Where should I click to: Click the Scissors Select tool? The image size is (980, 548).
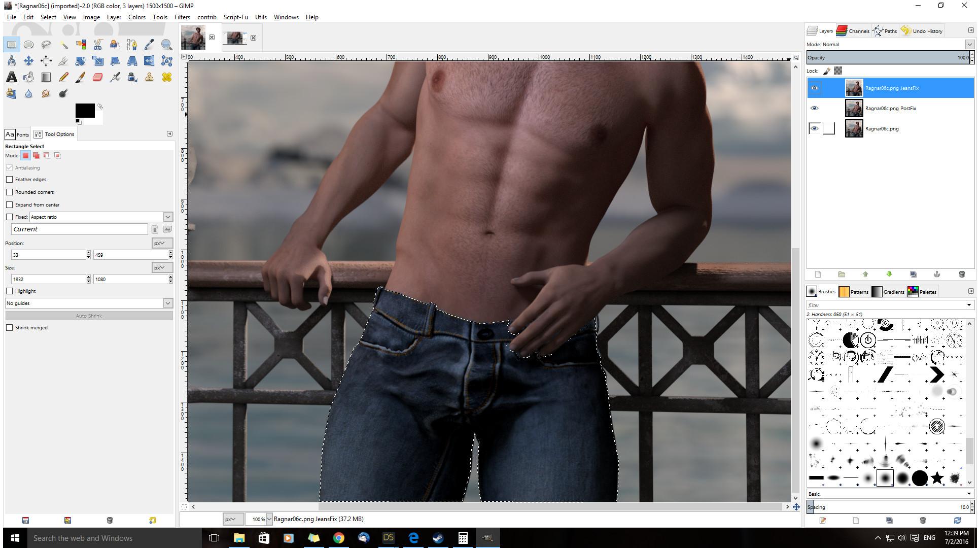[x=97, y=45]
